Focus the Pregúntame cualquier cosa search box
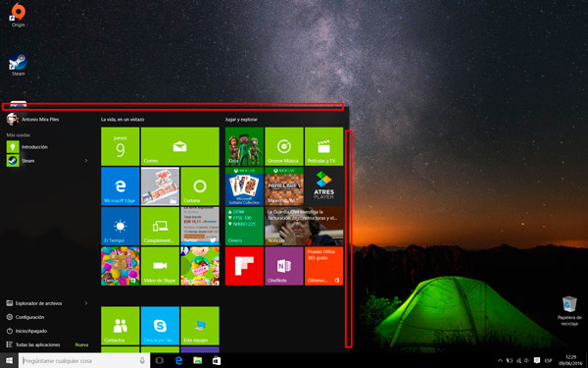588x368 pixels. (84, 360)
